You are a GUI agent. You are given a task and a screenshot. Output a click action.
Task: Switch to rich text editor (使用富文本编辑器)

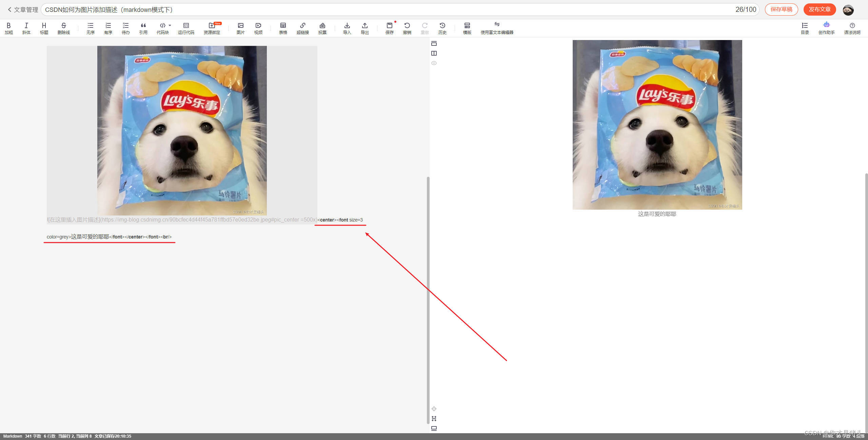coord(497,28)
